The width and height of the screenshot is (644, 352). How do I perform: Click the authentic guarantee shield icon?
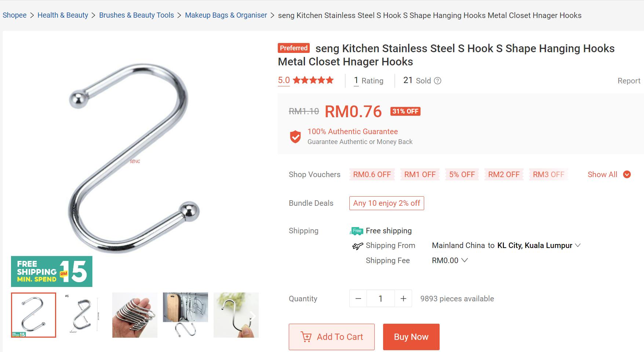coord(295,137)
